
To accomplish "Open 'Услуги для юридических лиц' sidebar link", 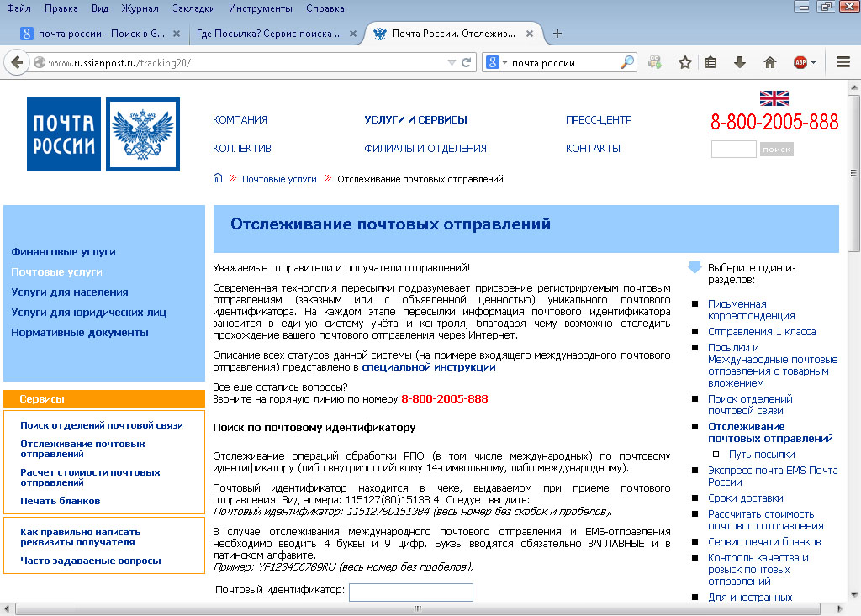I will click(88, 313).
